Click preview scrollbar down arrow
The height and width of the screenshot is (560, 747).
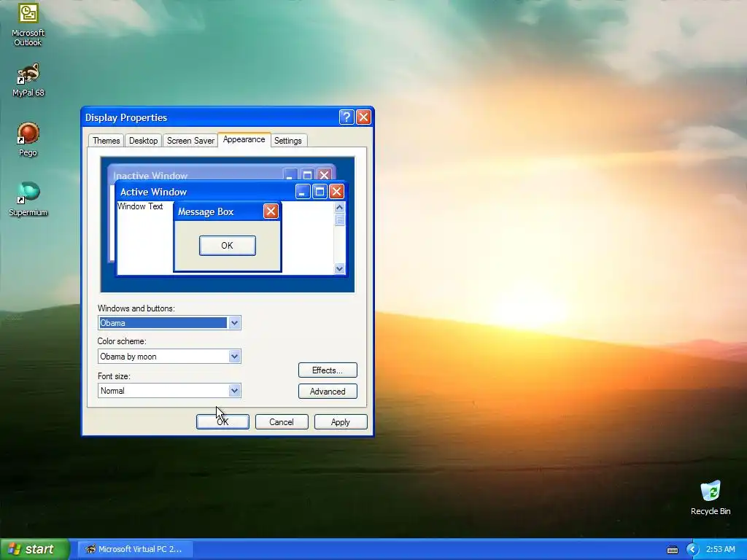click(x=340, y=269)
